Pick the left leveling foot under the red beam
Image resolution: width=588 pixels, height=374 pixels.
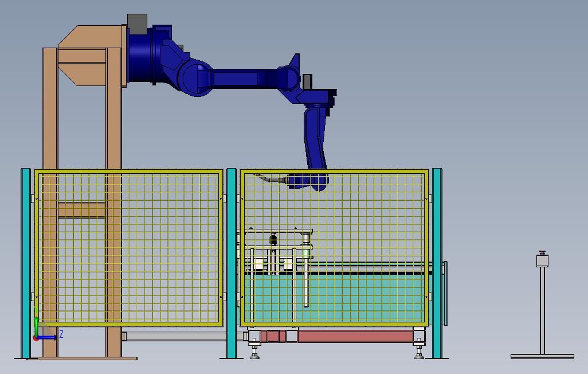(x=254, y=350)
